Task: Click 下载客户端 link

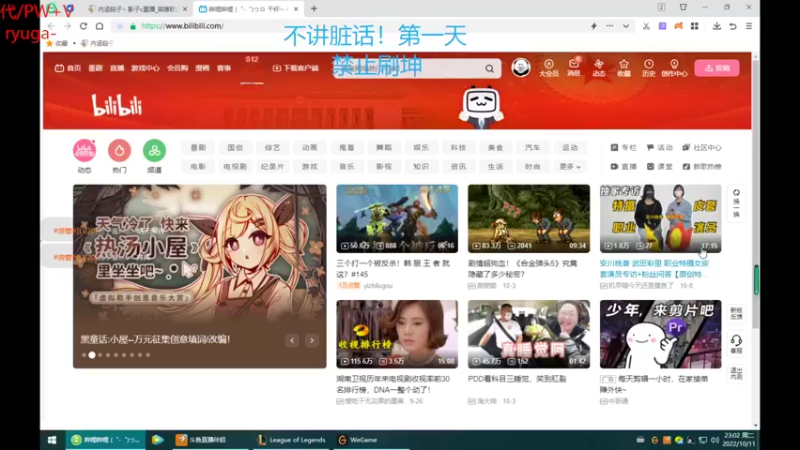Action: coord(295,68)
